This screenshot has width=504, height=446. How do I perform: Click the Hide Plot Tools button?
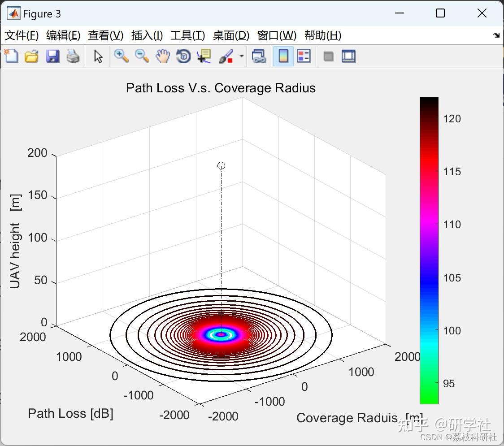pyautogui.click(x=328, y=56)
